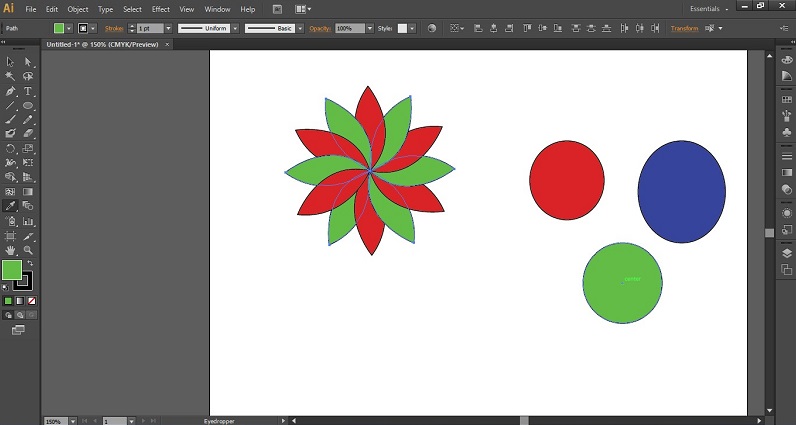This screenshot has width=796, height=425.
Task: Open the Effect menu
Action: point(161,9)
